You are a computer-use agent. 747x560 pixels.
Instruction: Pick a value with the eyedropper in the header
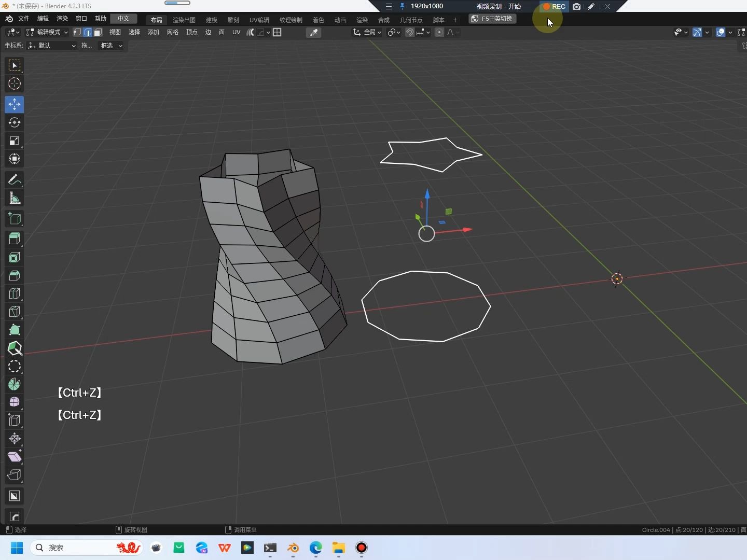click(313, 32)
